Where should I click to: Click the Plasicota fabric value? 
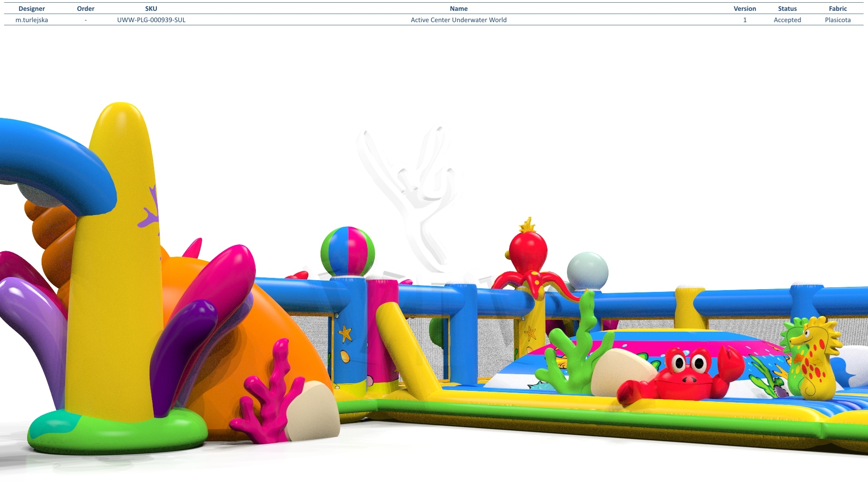coord(838,20)
